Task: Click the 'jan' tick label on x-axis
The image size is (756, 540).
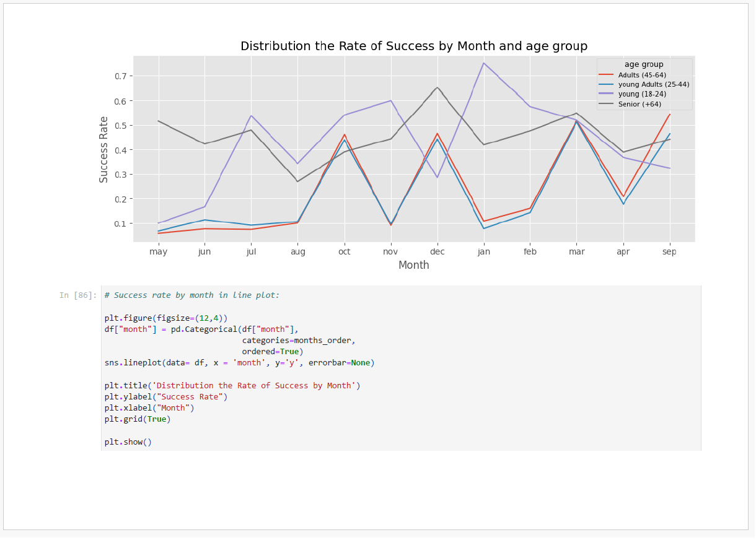Action: tap(483, 252)
